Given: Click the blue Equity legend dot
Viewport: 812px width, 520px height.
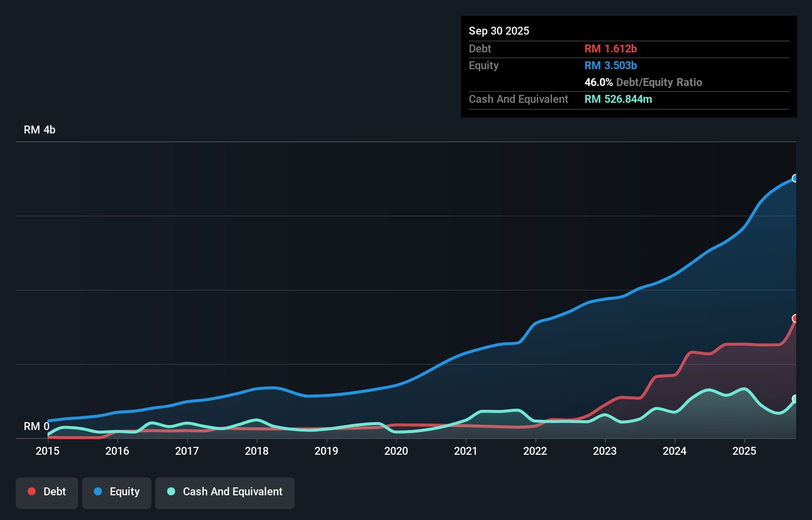Looking at the screenshot, I should coord(97,491).
